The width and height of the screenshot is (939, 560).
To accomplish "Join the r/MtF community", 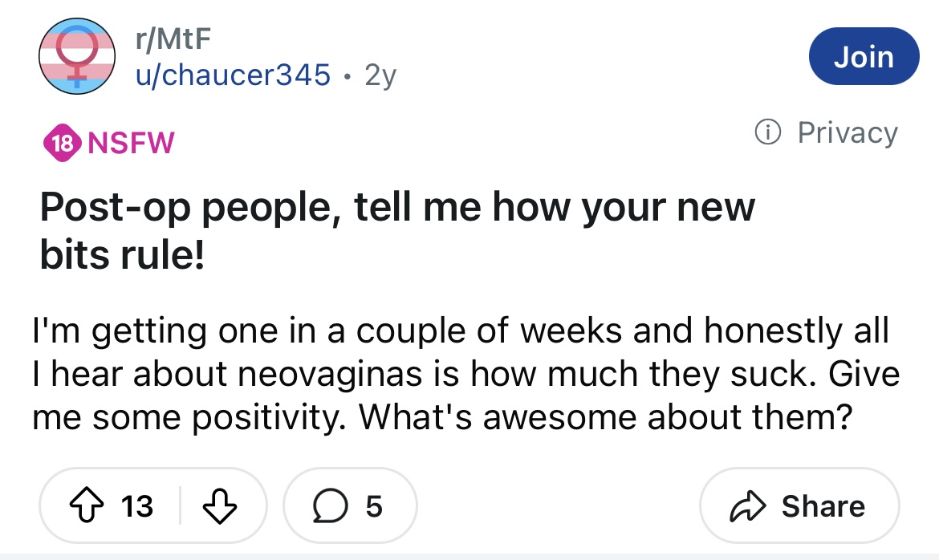I will [863, 56].
